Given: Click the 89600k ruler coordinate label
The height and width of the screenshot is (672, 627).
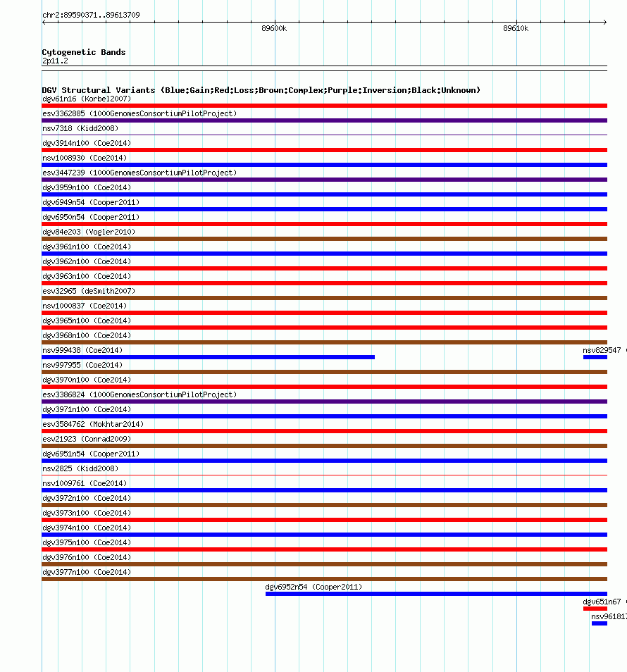Looking at the screenshot, I should pos(274,28).
